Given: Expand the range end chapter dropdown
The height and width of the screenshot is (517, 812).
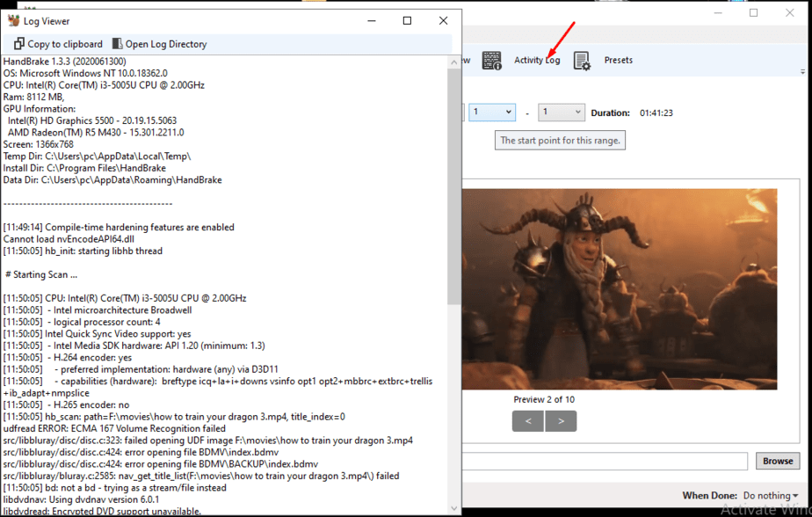Looking at the screenshot, I should pos(562,113).
